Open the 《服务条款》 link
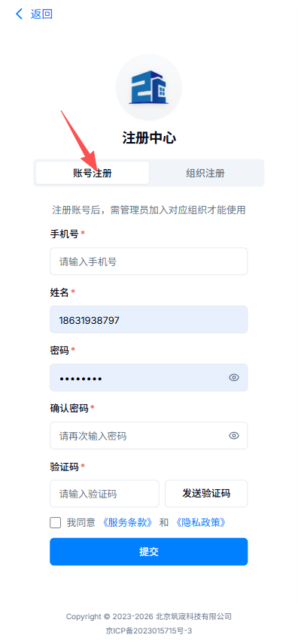298x644 pixels. pos(128,523)
